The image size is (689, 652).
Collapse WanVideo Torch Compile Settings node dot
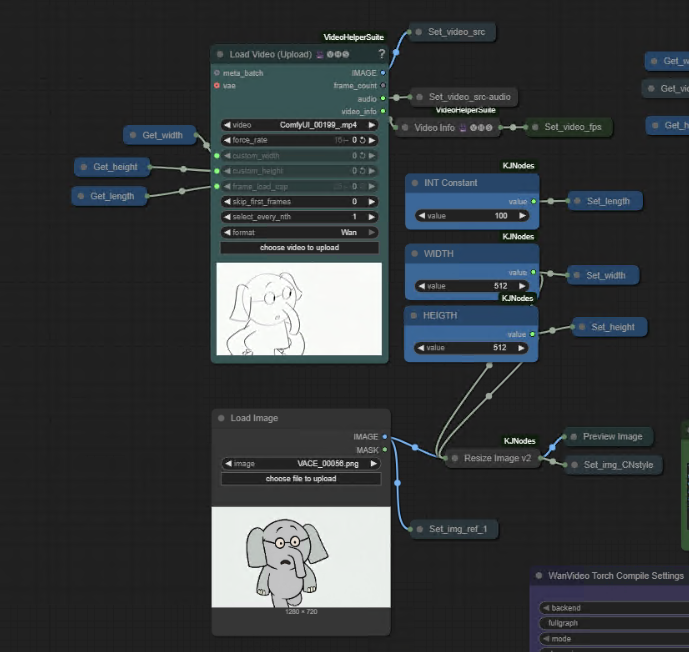coord(539,576)
